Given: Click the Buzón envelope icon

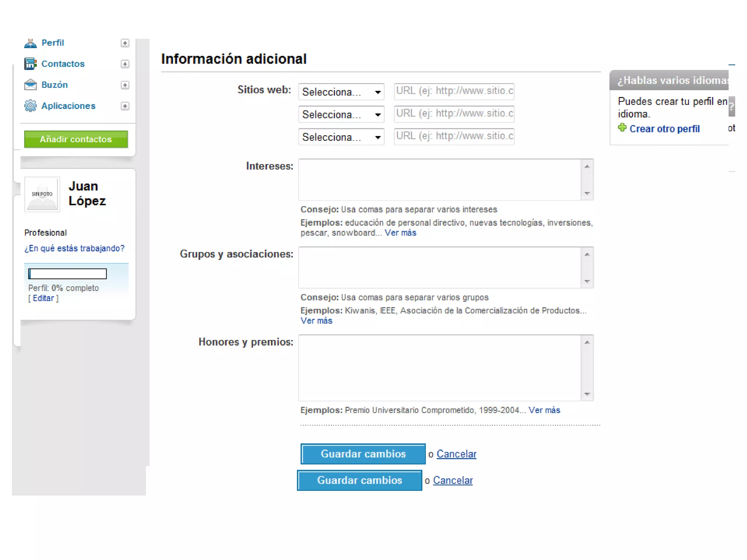Looking at the screenshot, I should click(30, 85).
